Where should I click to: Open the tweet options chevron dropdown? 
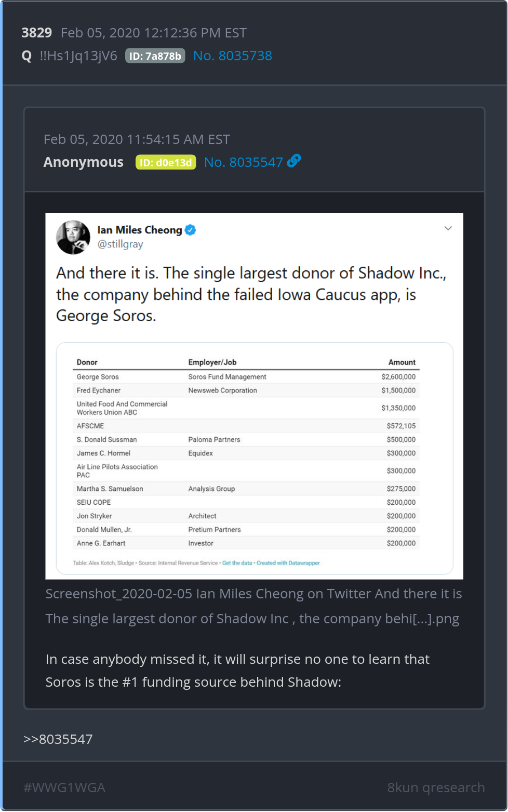coord(448,228)
